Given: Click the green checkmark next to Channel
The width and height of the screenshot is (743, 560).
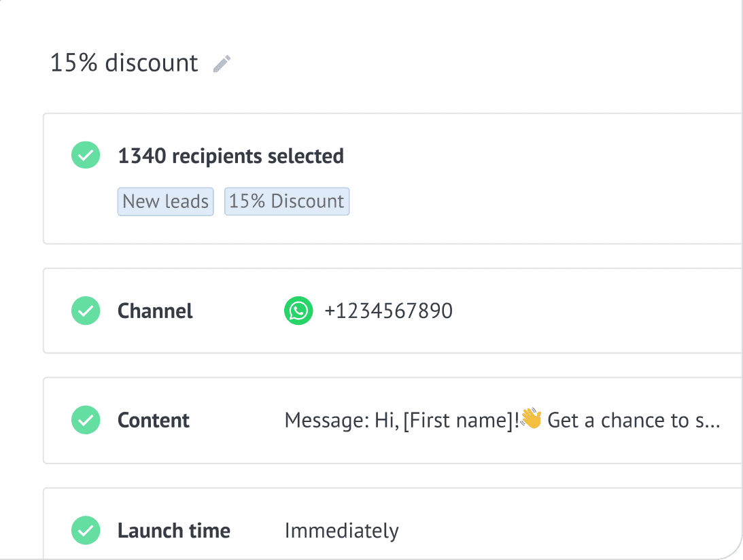Looking at the screenshot, I should (86, 311).
